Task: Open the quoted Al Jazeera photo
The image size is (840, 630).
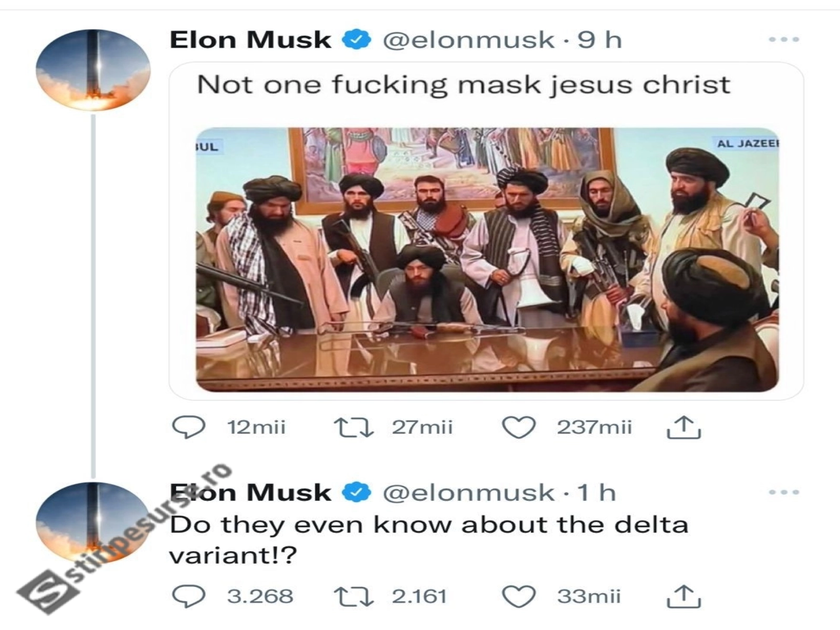Action: point(487,260)
